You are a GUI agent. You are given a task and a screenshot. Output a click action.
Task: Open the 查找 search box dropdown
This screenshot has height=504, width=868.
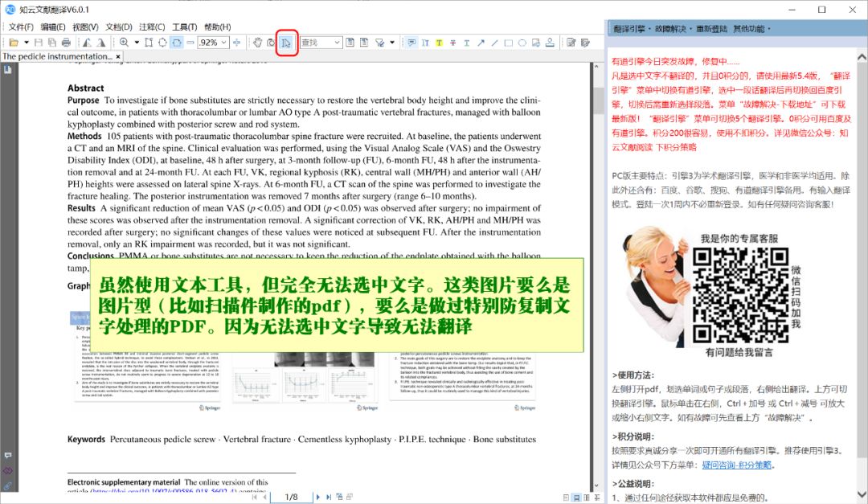pos(337,43)
